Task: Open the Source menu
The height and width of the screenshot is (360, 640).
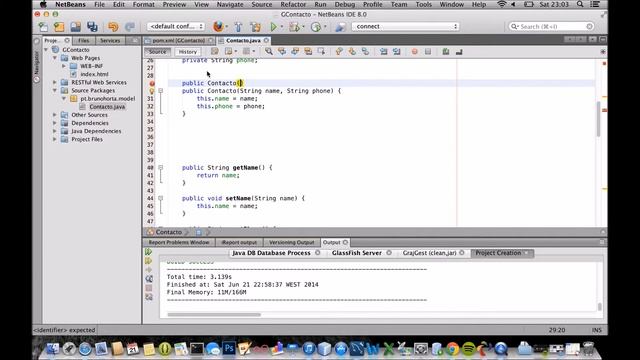Action: [x=262, y=4]
